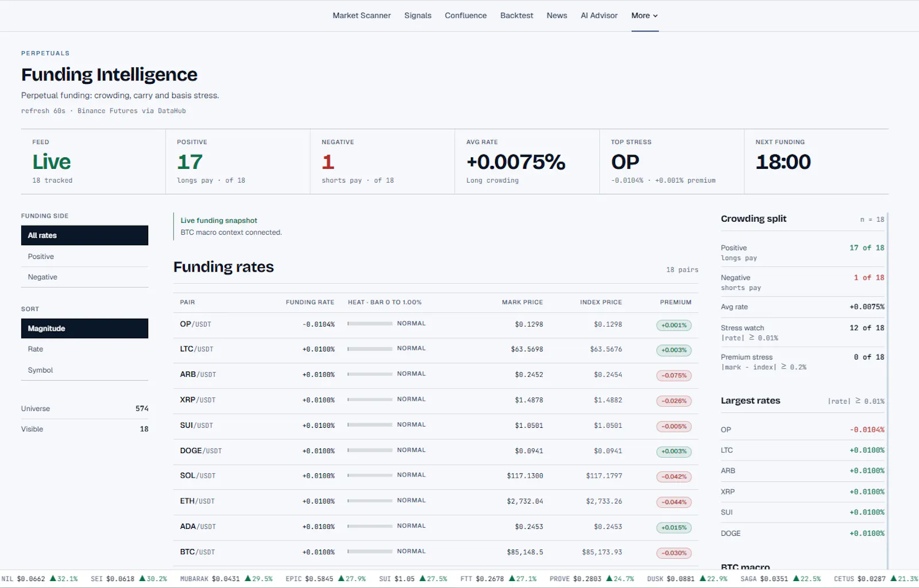Click the DOGE/USDT pair name
This screenshot has height=588, width=919.
pyautogui.click(x=200, y=451)
